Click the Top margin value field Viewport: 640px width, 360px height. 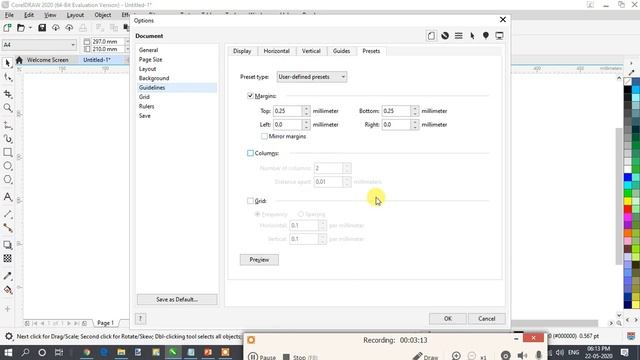click(x=288, y=111)
